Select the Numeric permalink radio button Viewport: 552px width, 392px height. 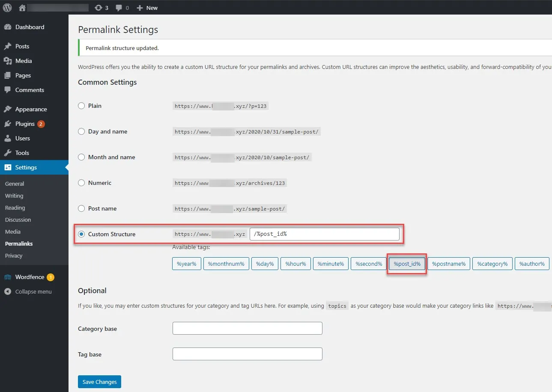click(81, 183)
